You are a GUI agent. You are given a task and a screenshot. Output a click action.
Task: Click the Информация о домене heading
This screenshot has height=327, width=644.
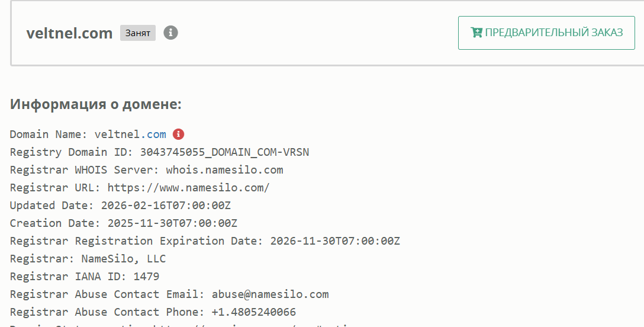pos(96,105)
